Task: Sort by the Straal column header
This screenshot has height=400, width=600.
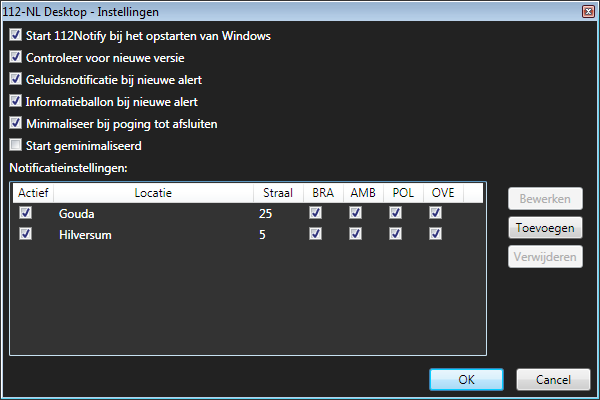Action: (x=278, y=193)
